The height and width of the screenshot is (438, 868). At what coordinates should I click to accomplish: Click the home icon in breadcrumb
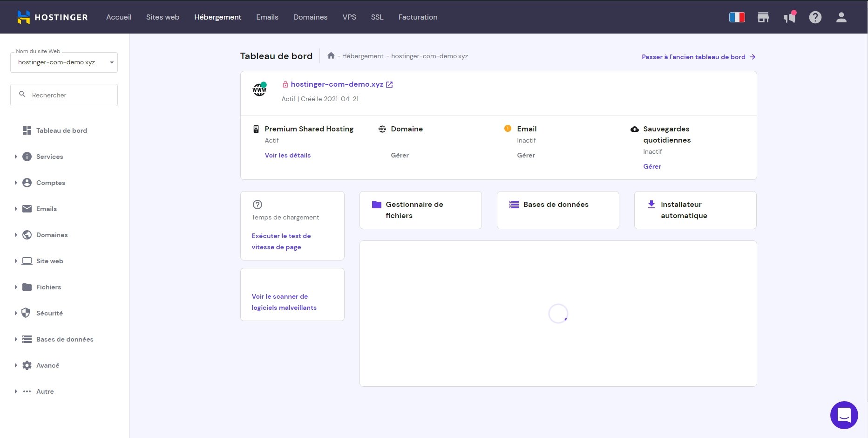click(x=331, y=55)
